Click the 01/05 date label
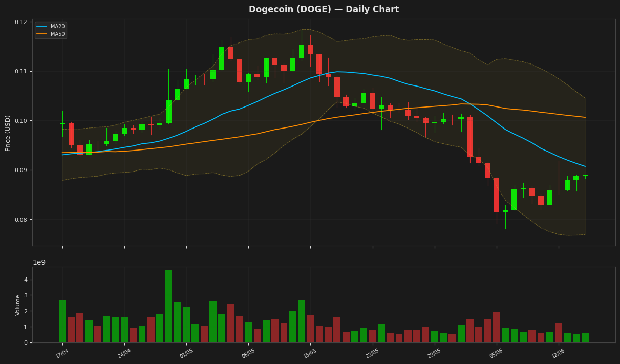The width and height of the screenshot is (620, 364). point(186,353)
